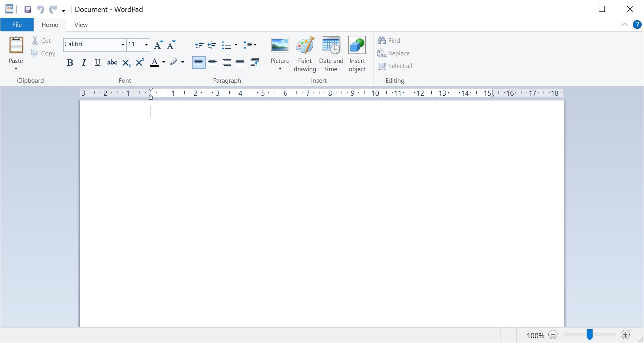The width and height of the screenshot is (644, 343).
Task: Open the font size dropdown arrow
Action: [x=146, y=45]
